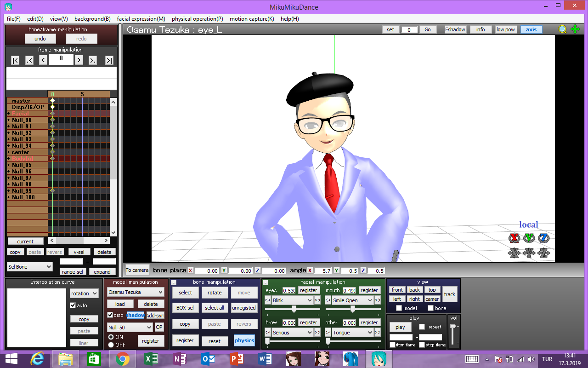
Task: Click the physics button in bone manipulation
Action: click(x=244, y=340)
